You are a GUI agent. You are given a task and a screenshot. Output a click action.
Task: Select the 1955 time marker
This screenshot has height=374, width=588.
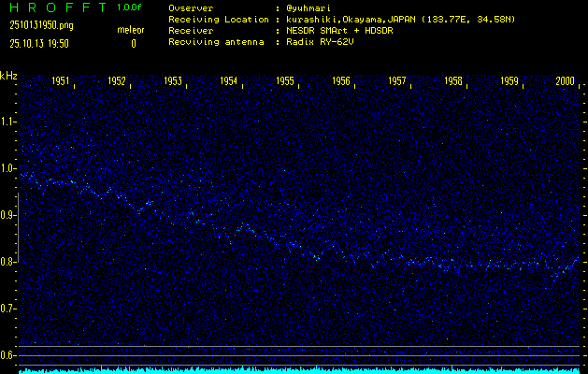[x=285, y=82]
